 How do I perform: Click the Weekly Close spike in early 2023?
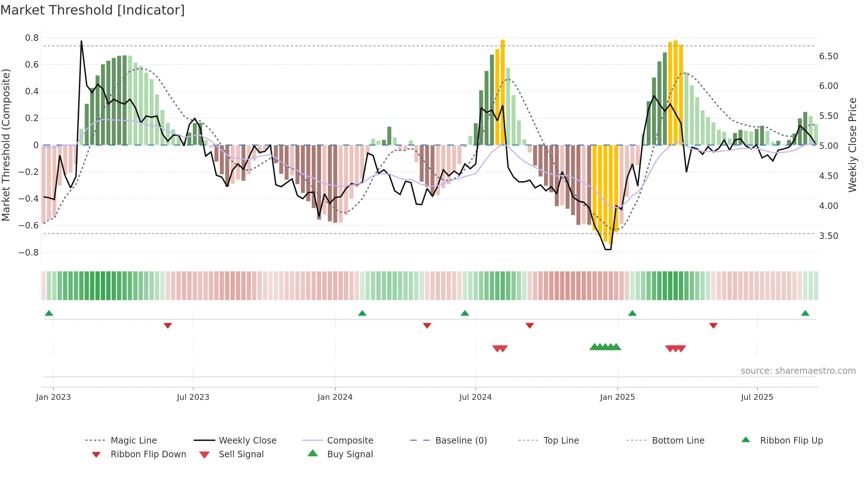pos(81,41)
